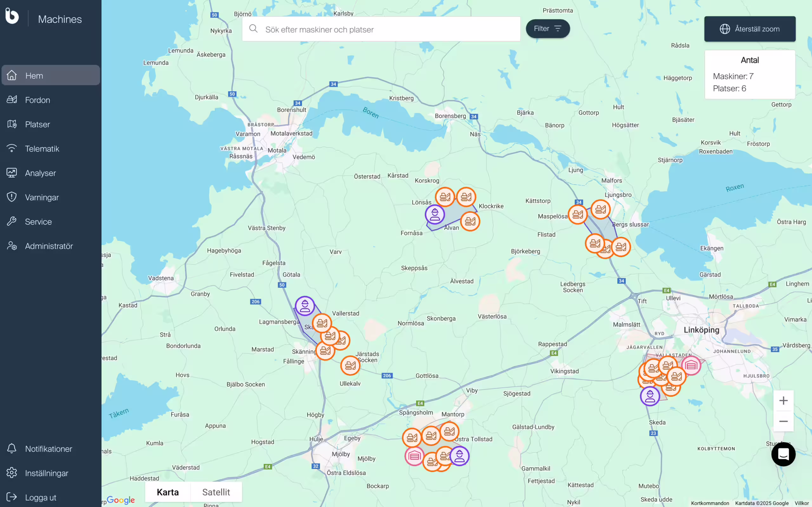Click the bintel logo in sidebar
The image size is (812, 507).
click(12, 16)
